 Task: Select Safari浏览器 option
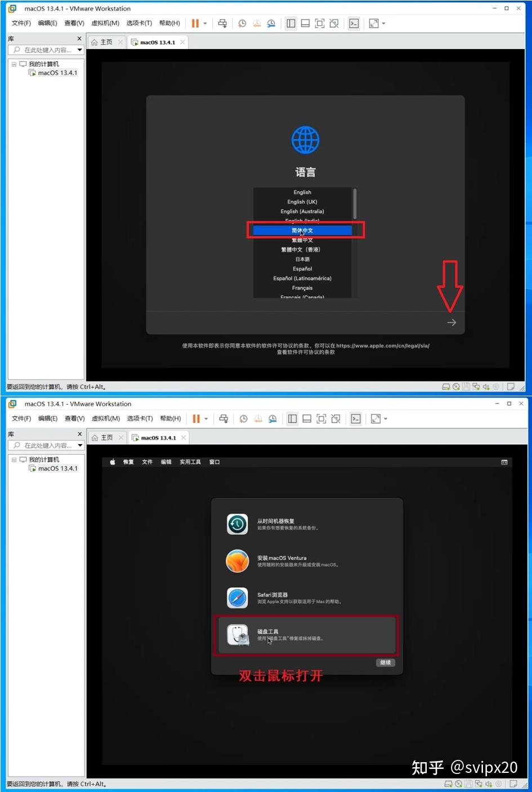307,598
